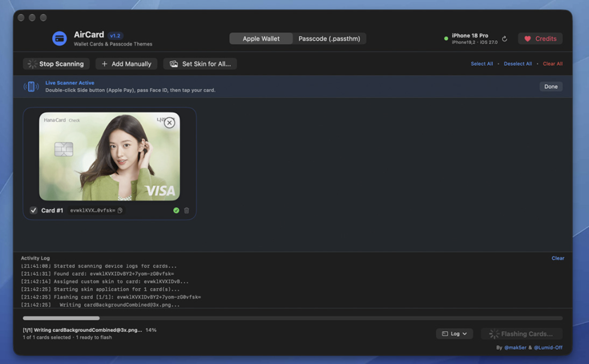The image size is (589, 364).
Task: Click the green device status dot
Action: 446,38
